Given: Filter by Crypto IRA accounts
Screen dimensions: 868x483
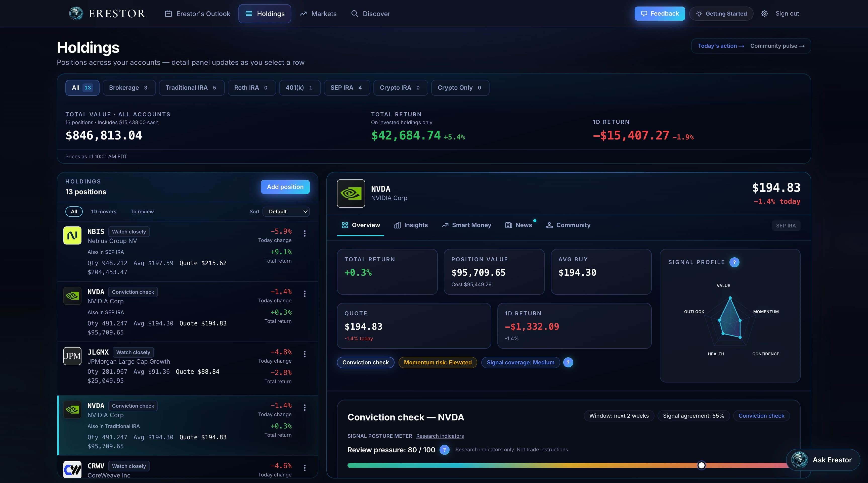Looking at the screenshot, I should coord(401,87).
